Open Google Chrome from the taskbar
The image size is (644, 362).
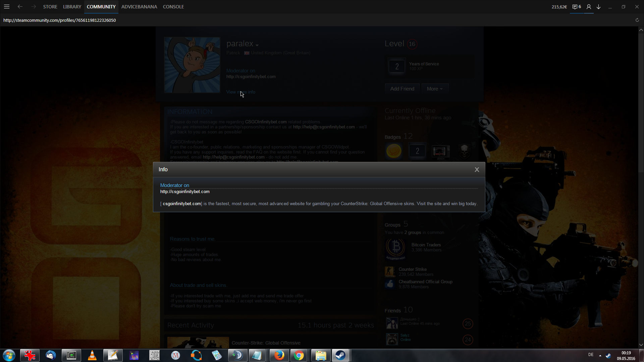tap(299, 355)
